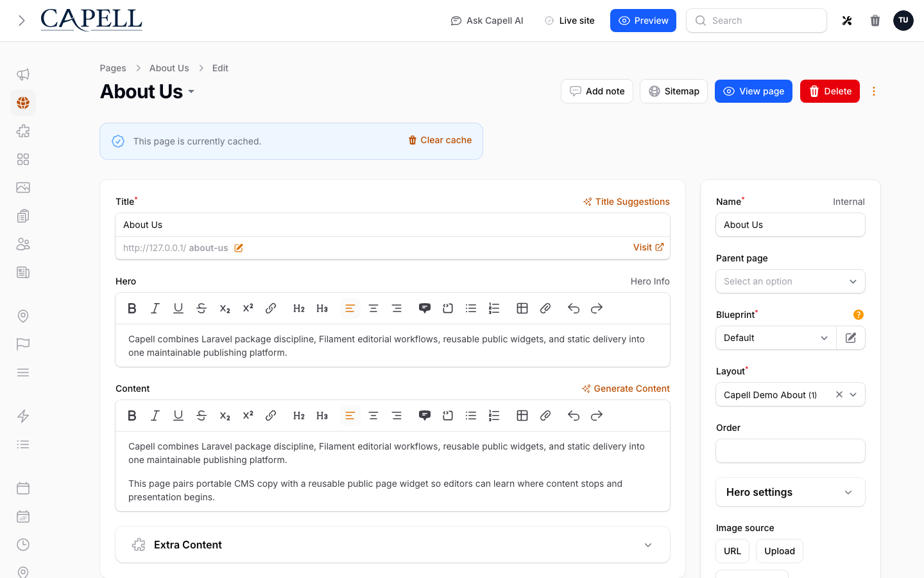
Task: Center align text in the Content editor
Action: point(373,416)
